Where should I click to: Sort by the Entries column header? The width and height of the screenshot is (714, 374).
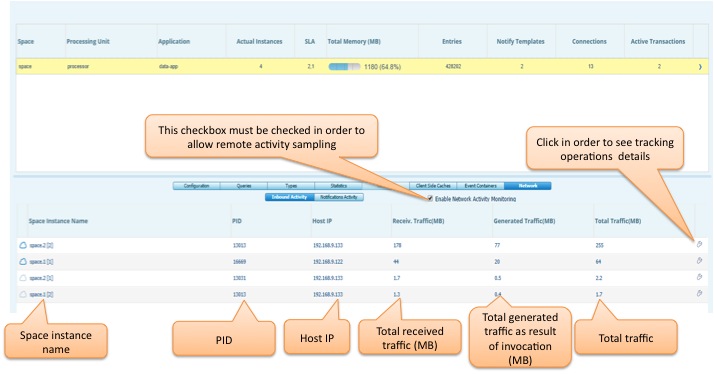click(x=452, y=41)
